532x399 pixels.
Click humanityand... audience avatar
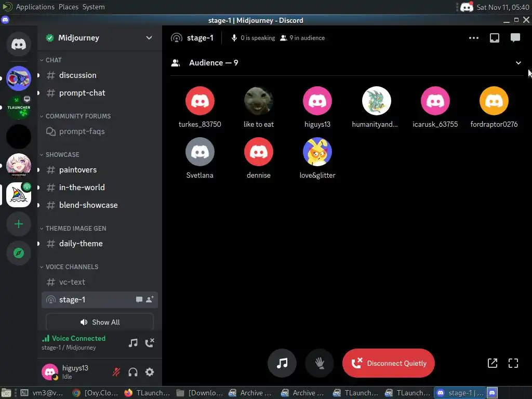tap(376, 101)
